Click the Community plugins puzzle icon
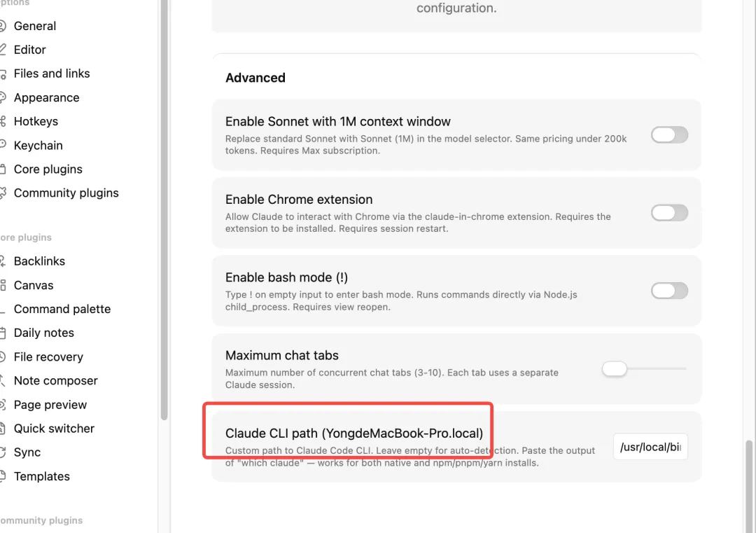This screenshot has width=756, height=533. pos(2,193)
